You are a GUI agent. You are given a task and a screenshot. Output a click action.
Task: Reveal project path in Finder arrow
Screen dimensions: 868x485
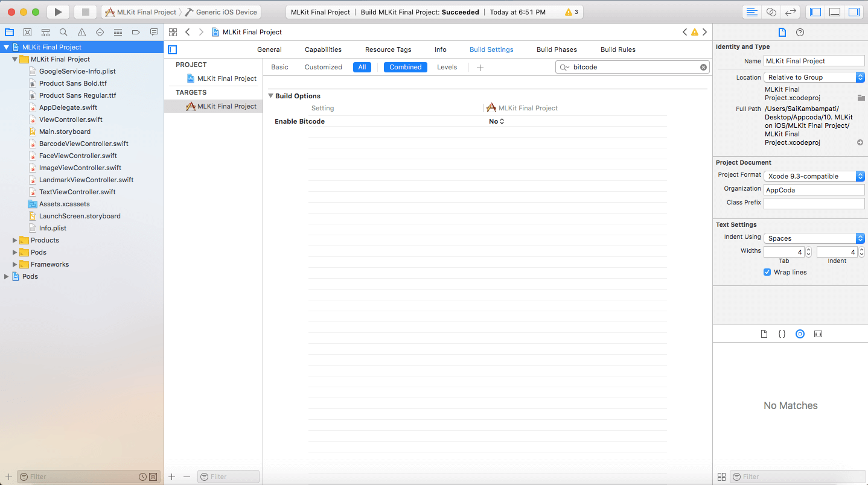(860, 142)
